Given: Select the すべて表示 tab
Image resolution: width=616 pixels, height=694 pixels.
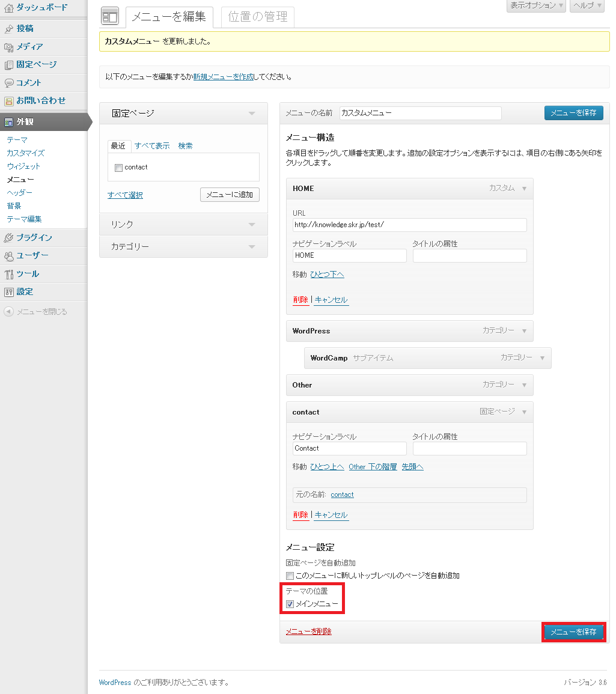Looking at the screenshot, I should point(152,146).
